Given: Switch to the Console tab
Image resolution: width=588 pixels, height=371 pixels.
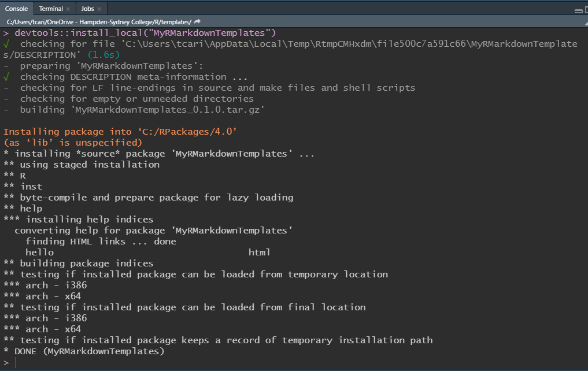Looking at the screenshot, I should click(17, 9).
